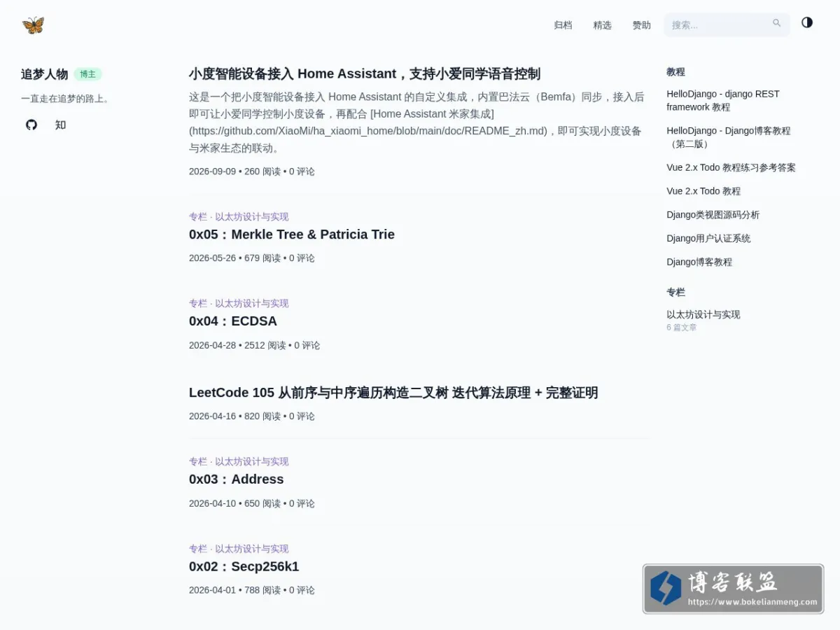Open the GitHub profile icon
Viewport: 840px width, 630px height.
31,125
